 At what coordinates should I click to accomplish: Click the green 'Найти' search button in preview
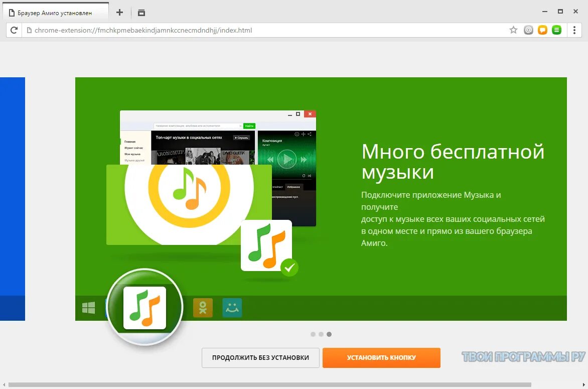pos(249,126)
